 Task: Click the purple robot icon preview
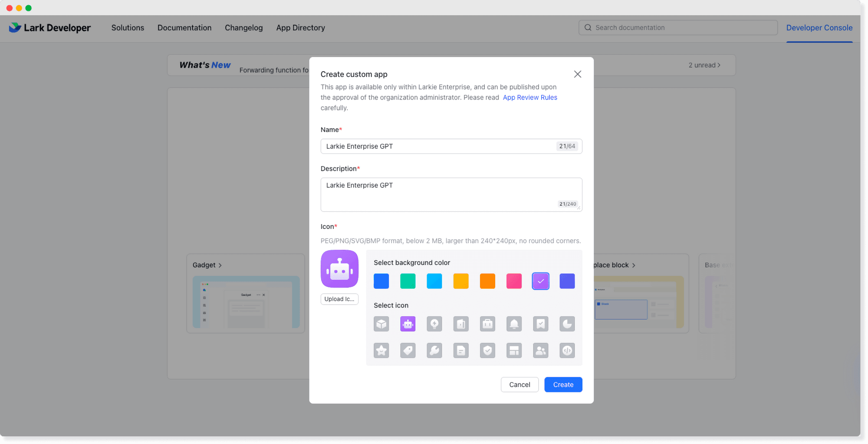coord(339,269)
